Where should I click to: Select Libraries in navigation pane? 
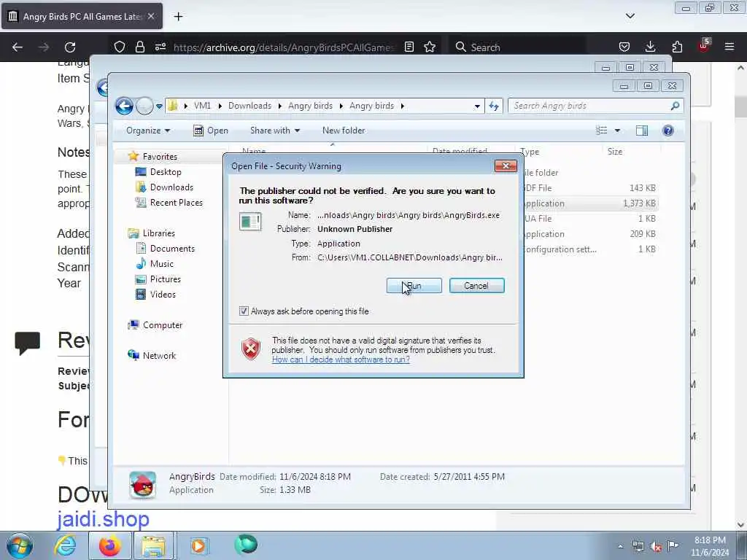click(x=158, y=233)
